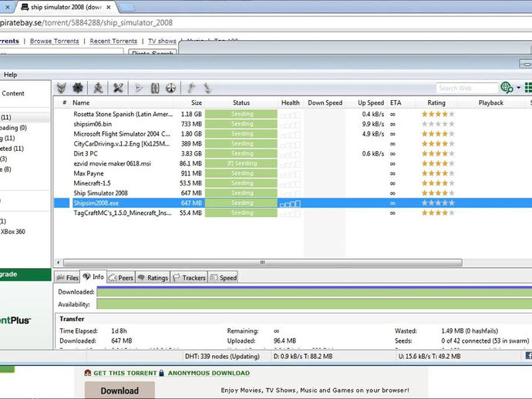Sort by the Name column header

pyautogui.click(x=81, y=102)
